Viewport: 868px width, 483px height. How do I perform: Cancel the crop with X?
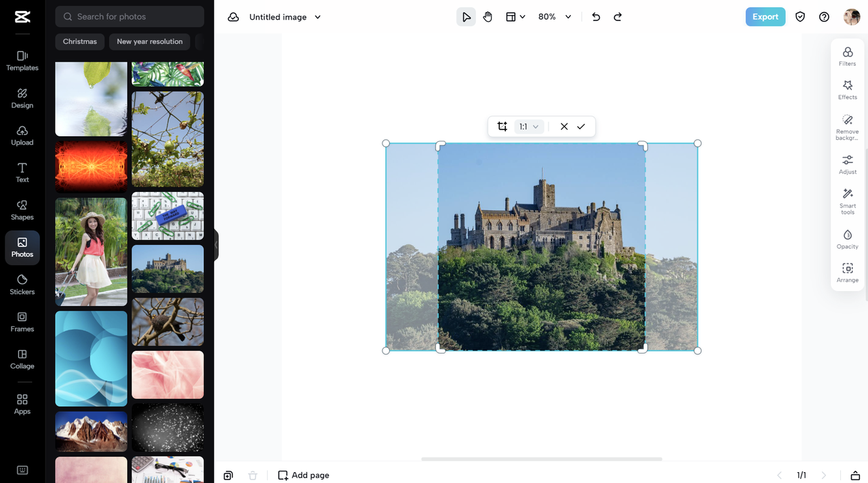click(564, 126)
